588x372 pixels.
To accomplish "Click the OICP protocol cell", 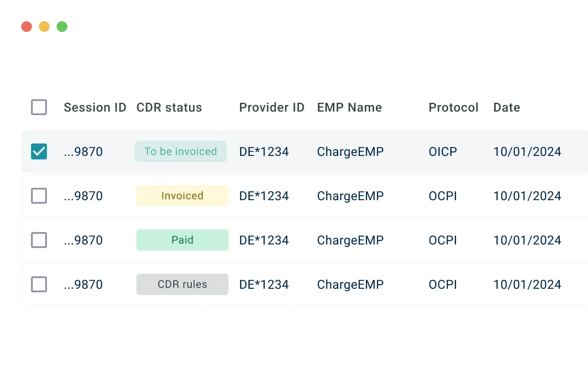I will (x=443, y=151).
